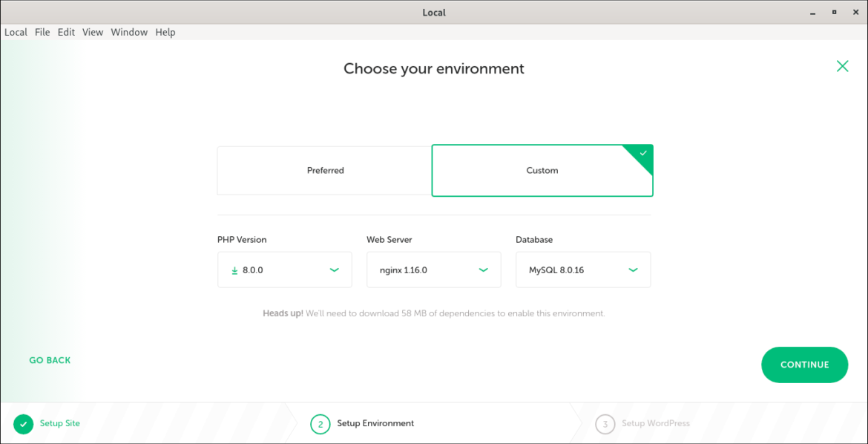Open the PHP Version dropdown
This screenshot has width=868, height=444.
click(x=285, y=270)
